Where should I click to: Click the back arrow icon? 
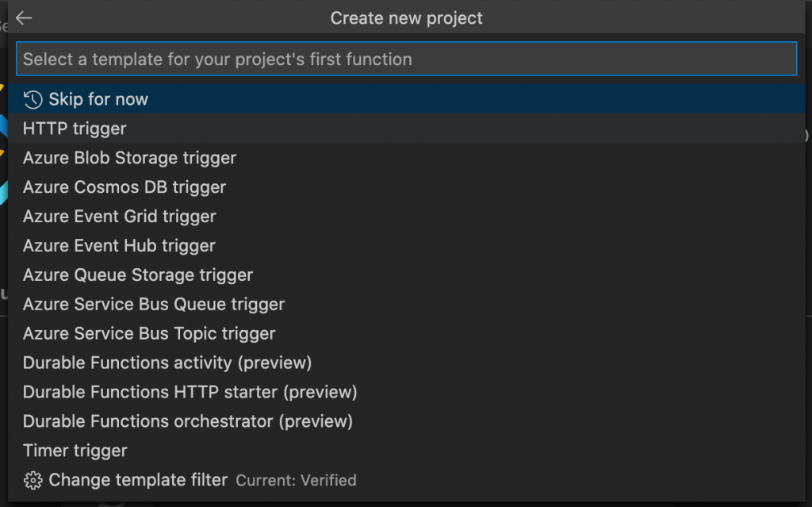coord(24,18)
